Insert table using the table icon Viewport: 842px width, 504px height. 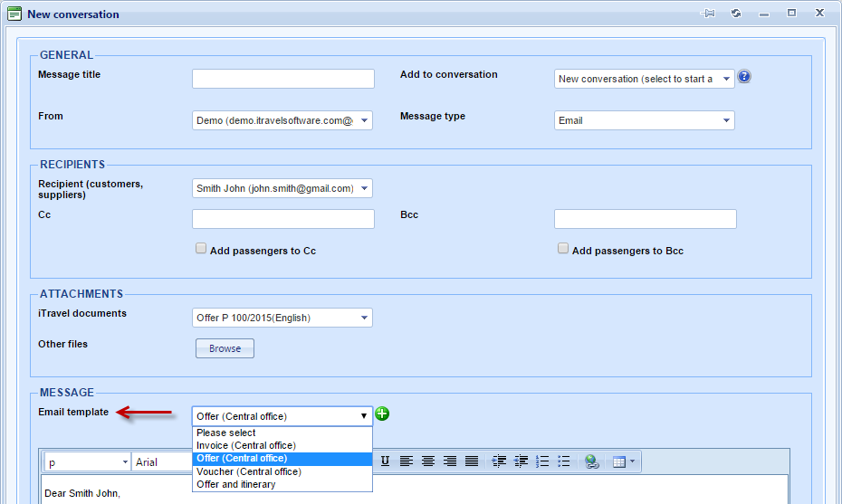pyautogui.click(x=619, y=461)
